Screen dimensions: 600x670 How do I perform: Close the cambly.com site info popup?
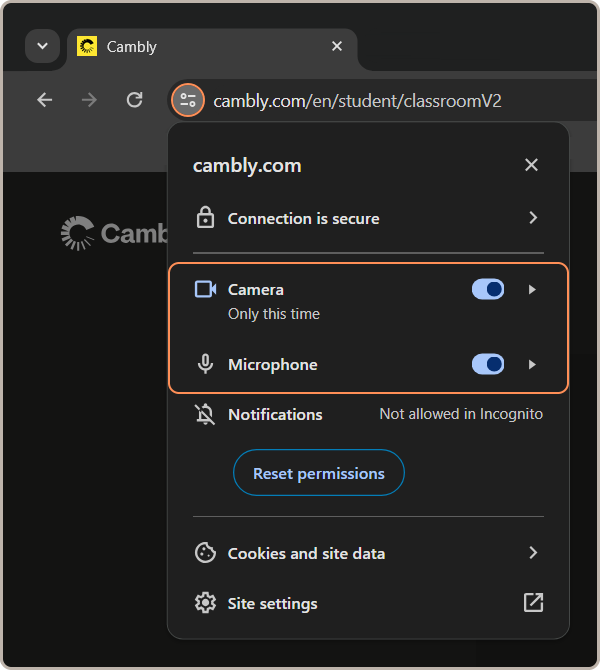pos(531,165)
